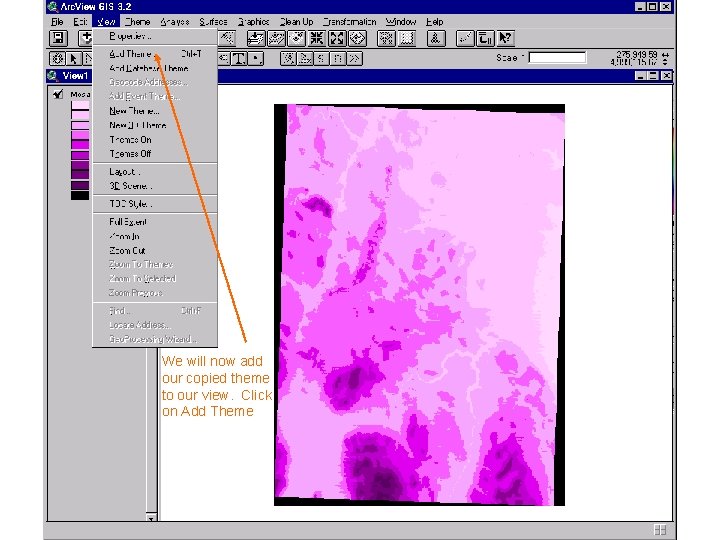Click the outward arrows Zoom Out icon

337,38
